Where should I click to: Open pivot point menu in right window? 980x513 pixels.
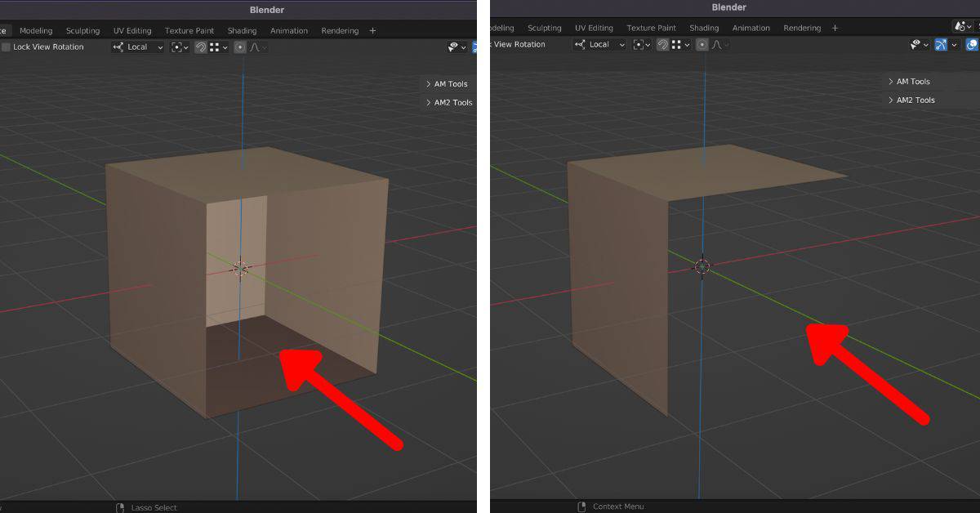point(642,45)
